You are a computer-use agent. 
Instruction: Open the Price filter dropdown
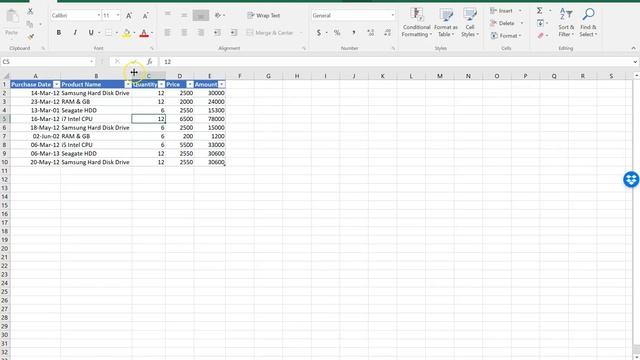tap(190, 84)
